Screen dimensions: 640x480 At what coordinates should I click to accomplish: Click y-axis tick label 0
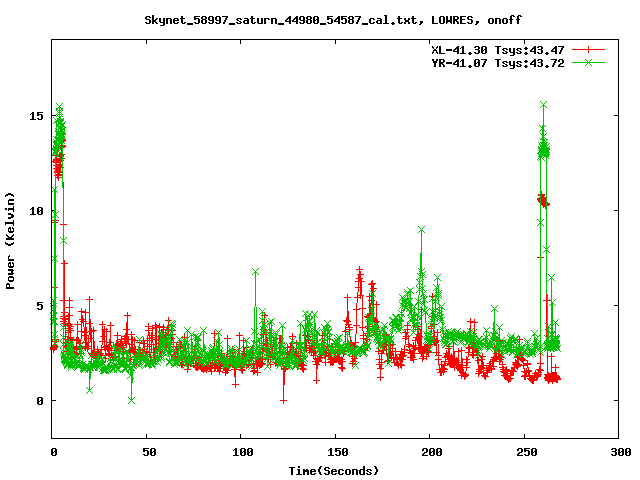[40, 401]
